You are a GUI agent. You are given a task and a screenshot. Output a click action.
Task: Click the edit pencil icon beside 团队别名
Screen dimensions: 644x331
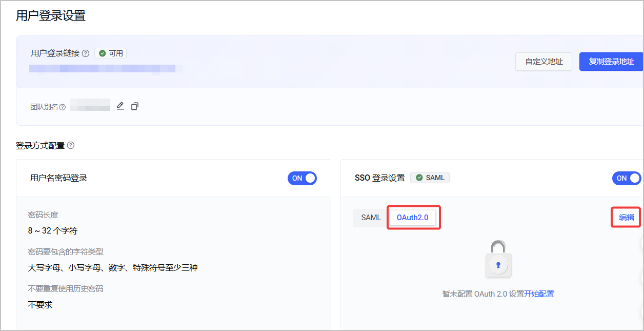click(120, 106)
